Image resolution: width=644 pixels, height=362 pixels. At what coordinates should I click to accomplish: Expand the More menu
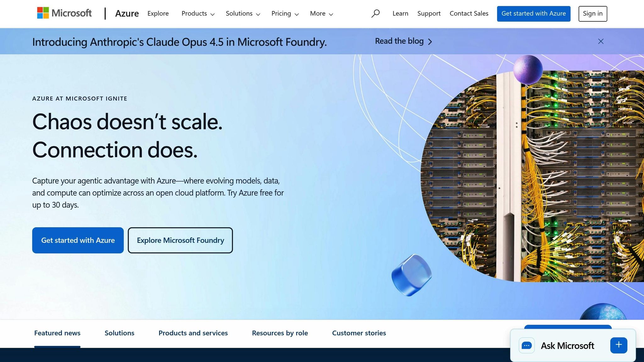point(321,14)
